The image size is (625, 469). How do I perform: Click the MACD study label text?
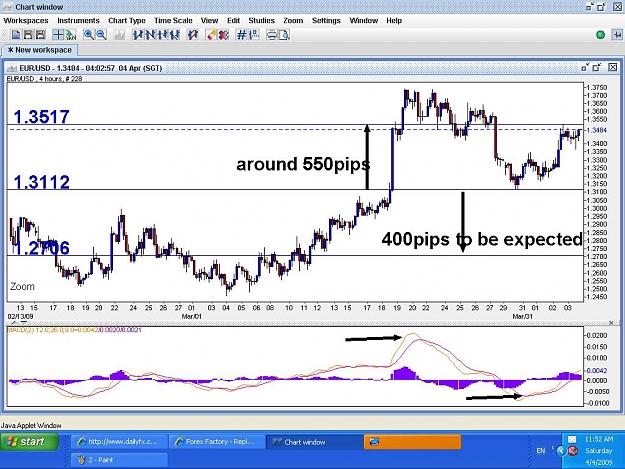tap(74, 330)
